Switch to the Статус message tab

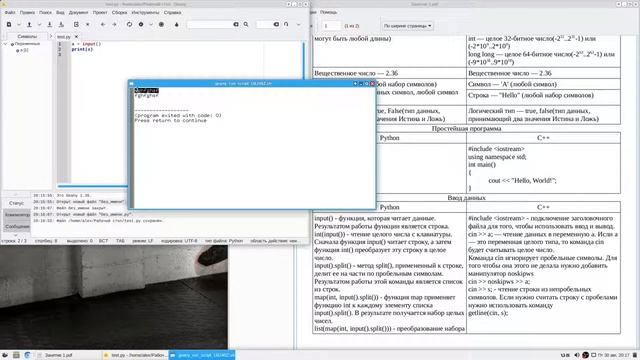[x=16, y=203]
